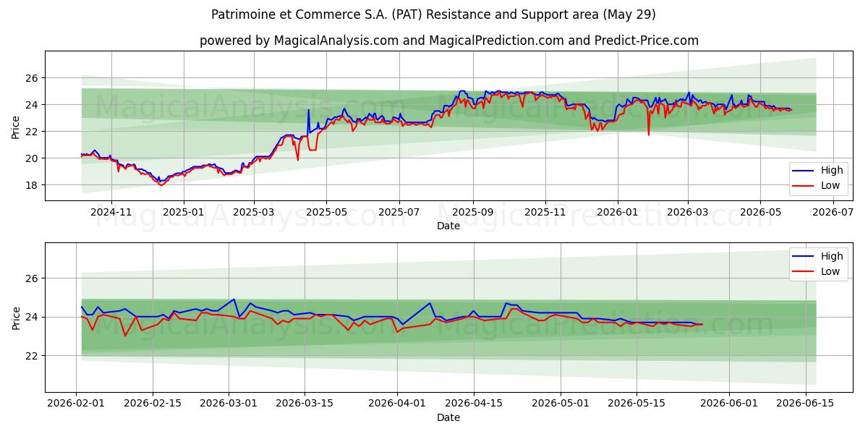Click the 'powered by MagicalAnalysis.com' subtitle

tap(449, 41)
